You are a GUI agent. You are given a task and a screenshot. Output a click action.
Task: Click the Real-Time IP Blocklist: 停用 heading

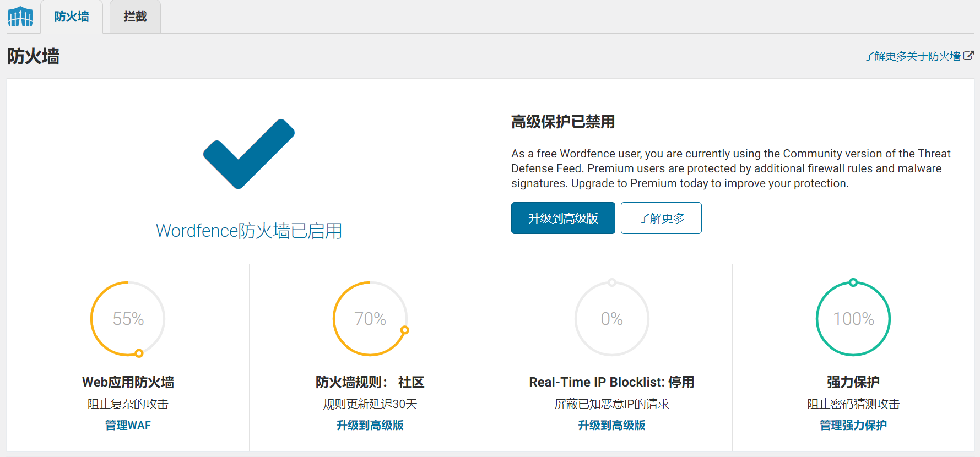coord(611,382)
